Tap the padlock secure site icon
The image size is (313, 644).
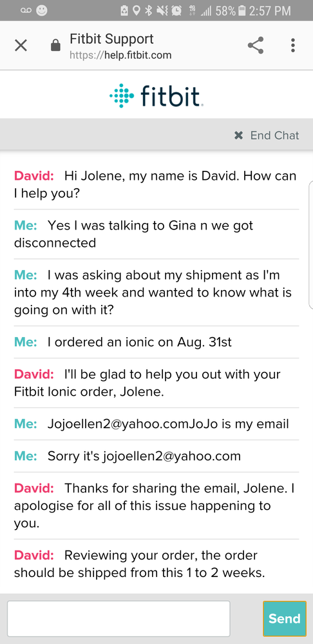coord(55,46)
